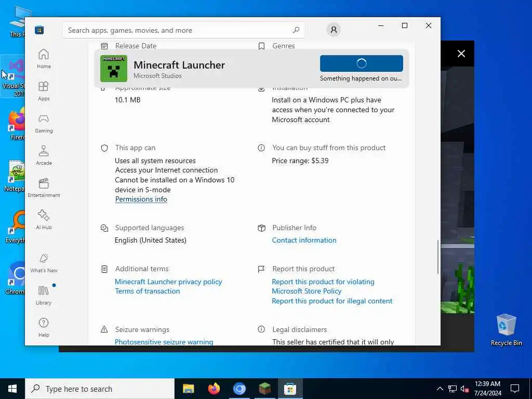Report this product for violating Store Policy
This screenshot has width=532, height=399.
[323, 286]
